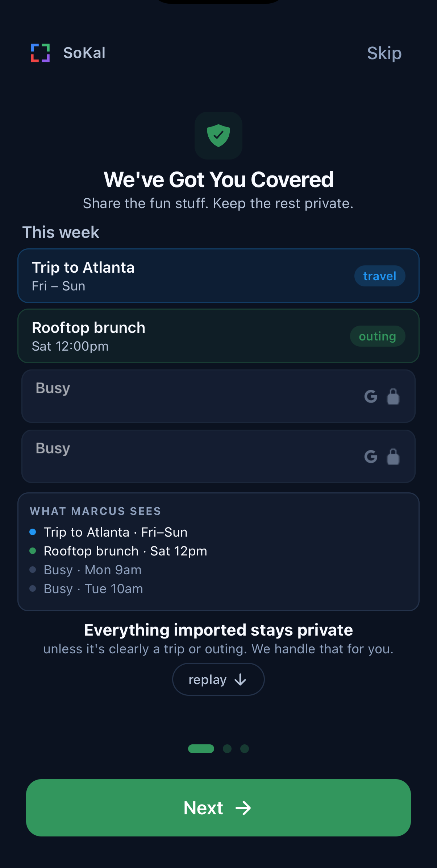This screenshot has height=868, width=437.
Task: Skip the onboarding
Action: pyautogui.click(x=384, y=53)
